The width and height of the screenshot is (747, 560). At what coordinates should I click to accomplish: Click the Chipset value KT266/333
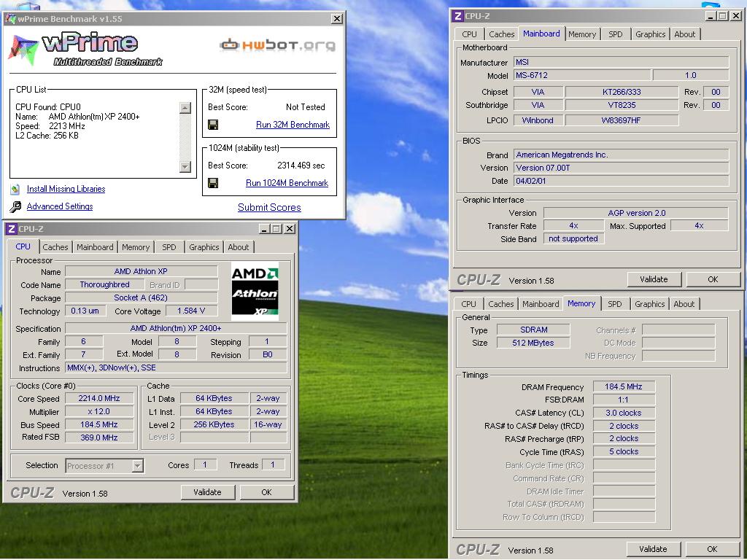click(622, 92)
